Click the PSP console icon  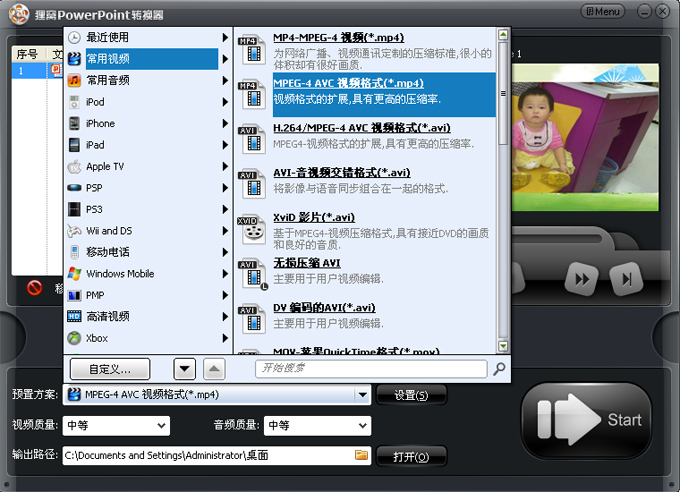pyautogui.click(x=75, y=188)
